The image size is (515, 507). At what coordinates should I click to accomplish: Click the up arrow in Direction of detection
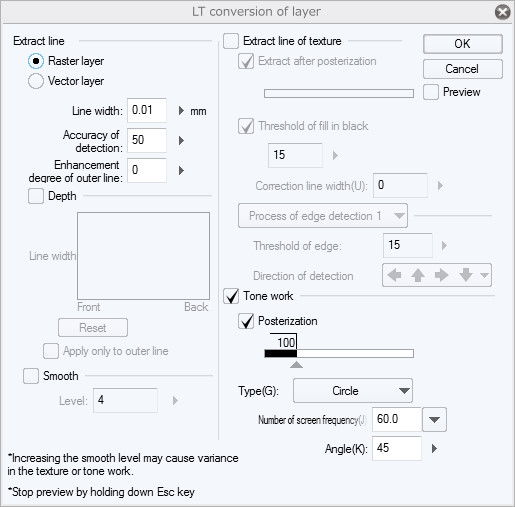point(418,275)
